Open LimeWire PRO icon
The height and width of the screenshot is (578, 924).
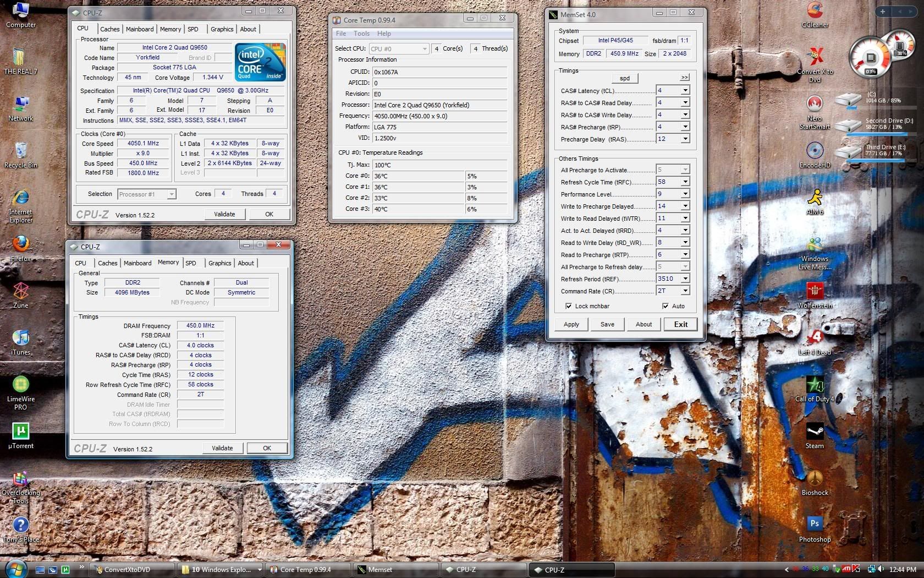point(20,393)
